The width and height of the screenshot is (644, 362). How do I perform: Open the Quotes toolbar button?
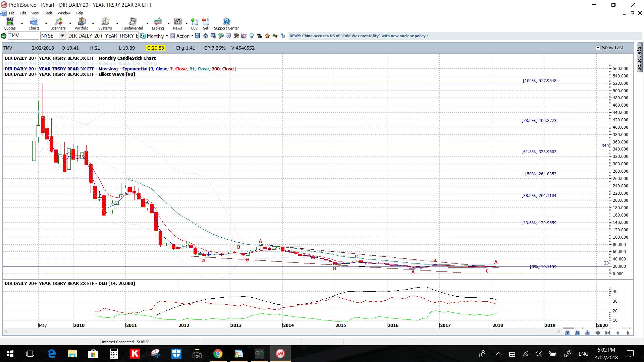[10, 24]
